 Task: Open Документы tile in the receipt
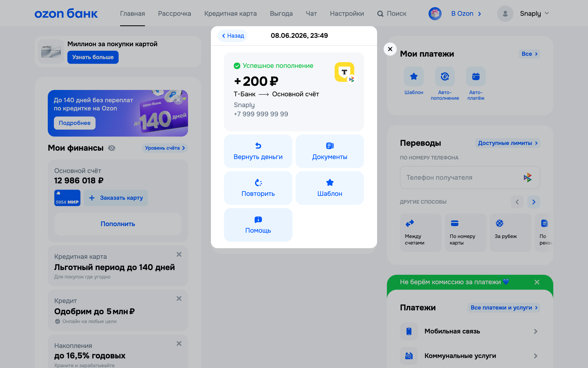(x=330, y=151)
